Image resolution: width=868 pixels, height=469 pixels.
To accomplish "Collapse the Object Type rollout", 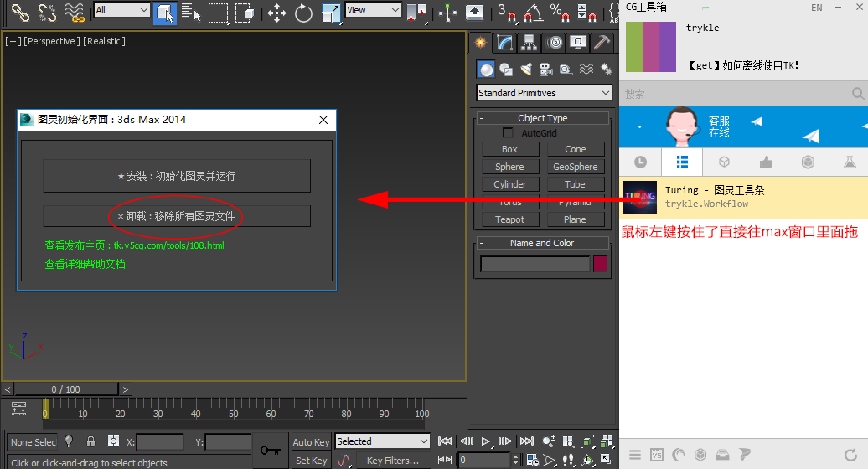I will [x=543, y=118].
